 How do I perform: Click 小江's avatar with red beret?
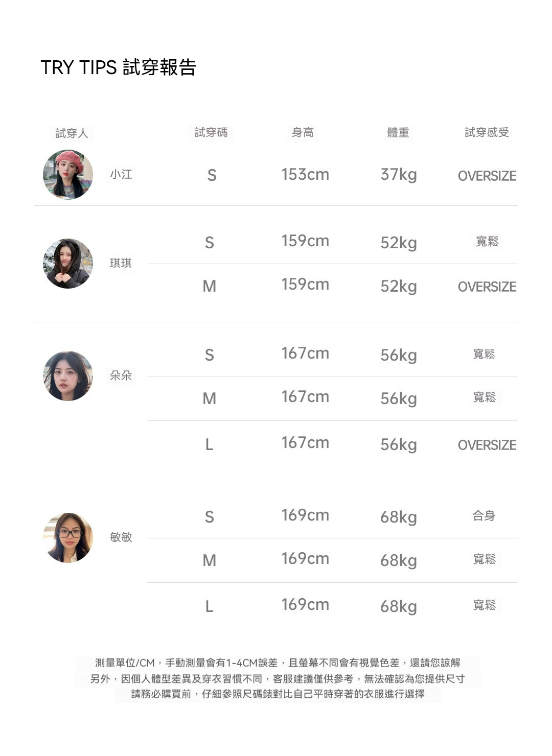click(x=68, y=175)
